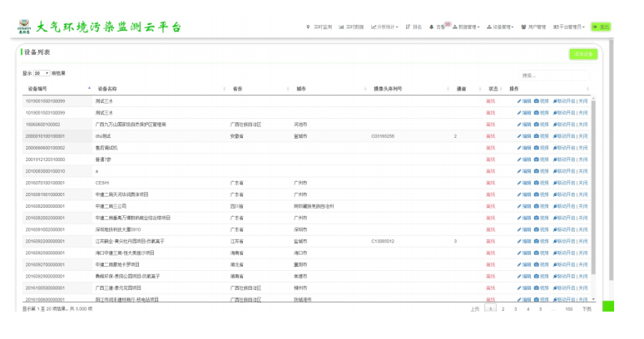The image size is (644, 339).
Task: Open 实时监测 map-pin navigation item
Action: [x=319, y=27]
